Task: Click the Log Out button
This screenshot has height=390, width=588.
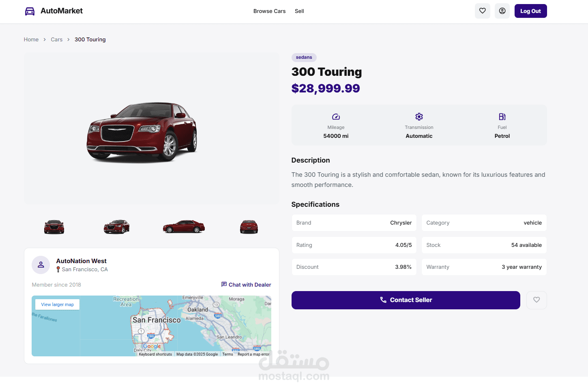Action: [x=530, y=11]
